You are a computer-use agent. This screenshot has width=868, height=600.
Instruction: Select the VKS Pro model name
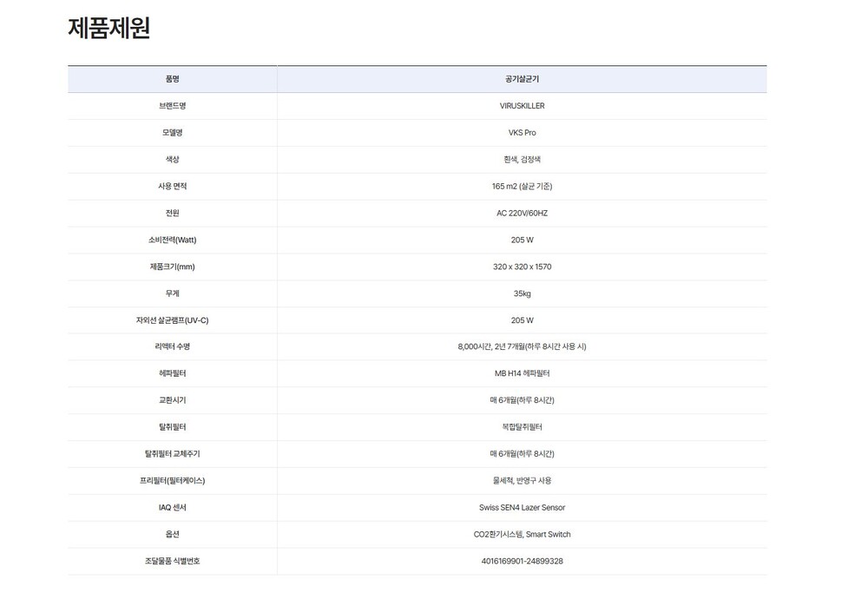pos(522,133)
